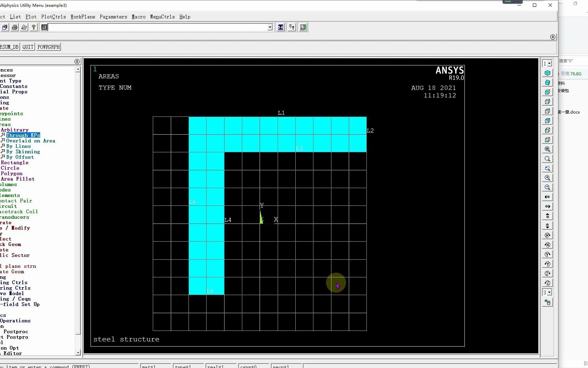Open the report generator icon
The width and height of the screenshot is (588, 368).
(x=24, y=27)
